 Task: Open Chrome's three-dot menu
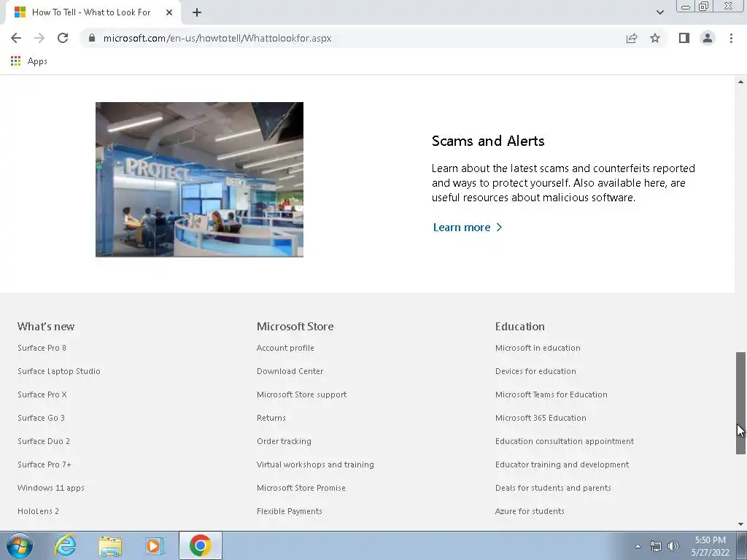[x=731, y=38]
